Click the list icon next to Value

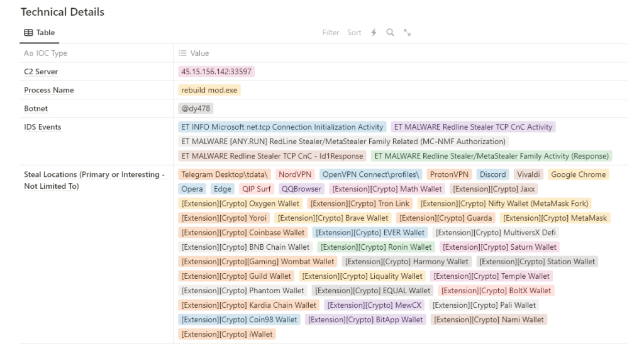[182, 53]
